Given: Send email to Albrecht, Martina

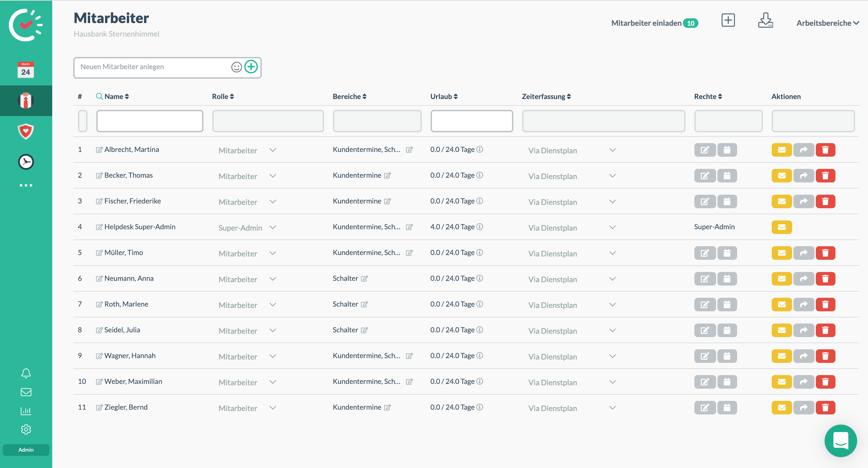Looking at the screenshot, I should 782,150.
